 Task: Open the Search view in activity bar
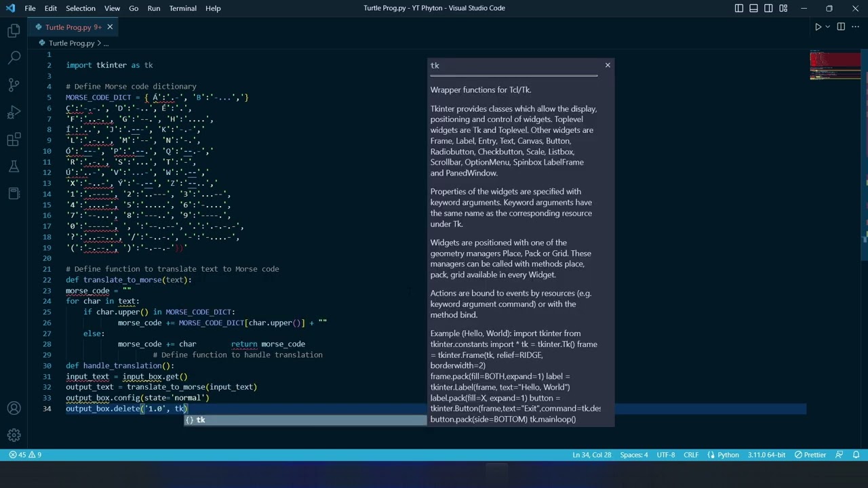(14, 58)
